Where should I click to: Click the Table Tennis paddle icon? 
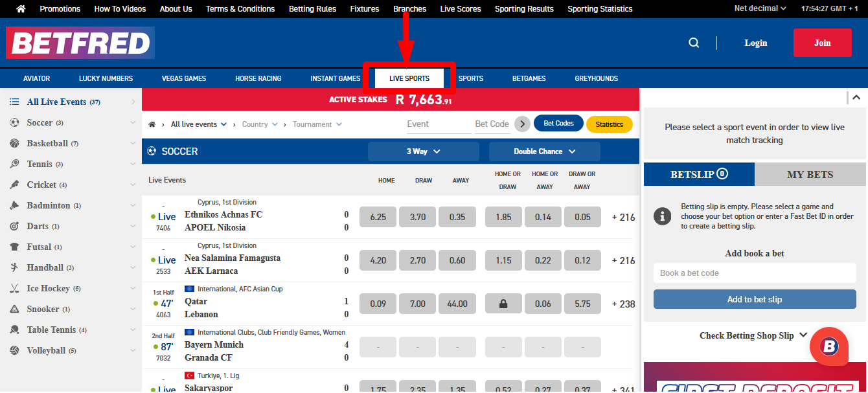coord(14,330)
